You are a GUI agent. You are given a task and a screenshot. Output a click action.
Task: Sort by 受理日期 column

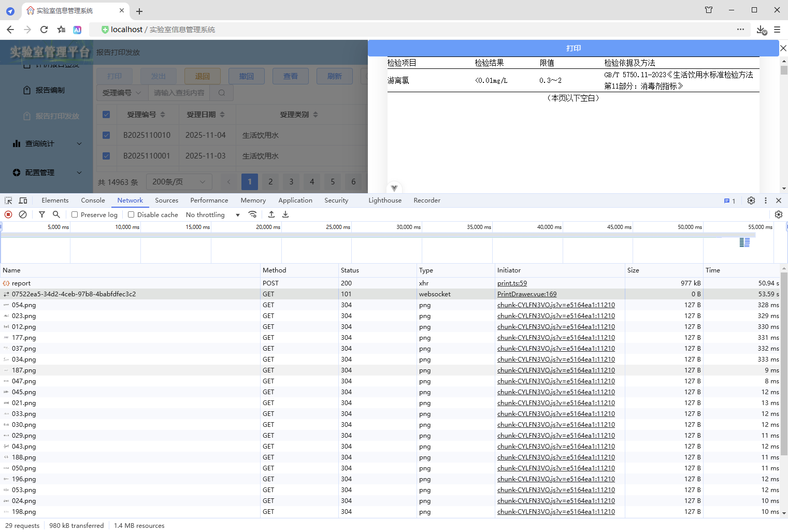(206, 114)
